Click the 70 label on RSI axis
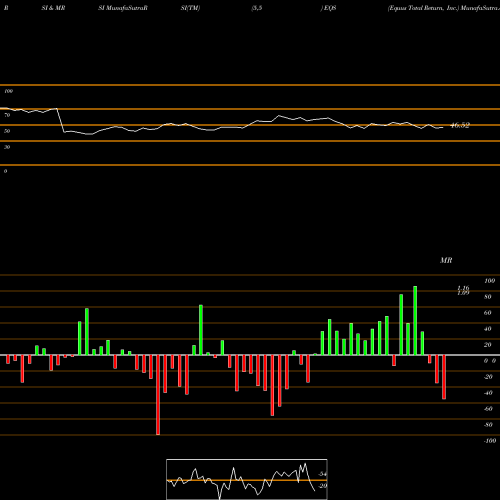 pos(7,115)
